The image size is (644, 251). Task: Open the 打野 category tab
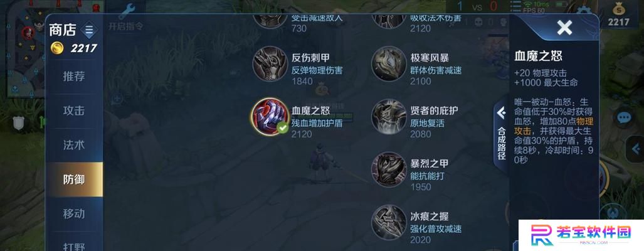74,245
